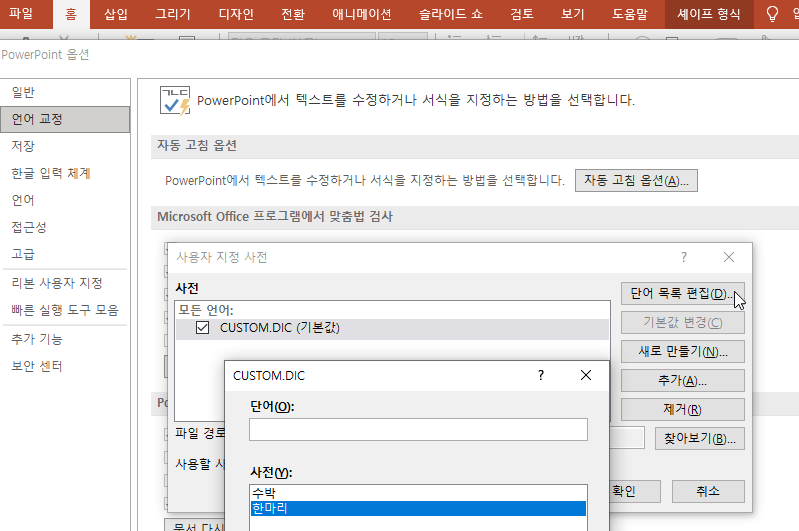
Task: Select 언어 교정 options category
Action: click(x=65, y=119)
